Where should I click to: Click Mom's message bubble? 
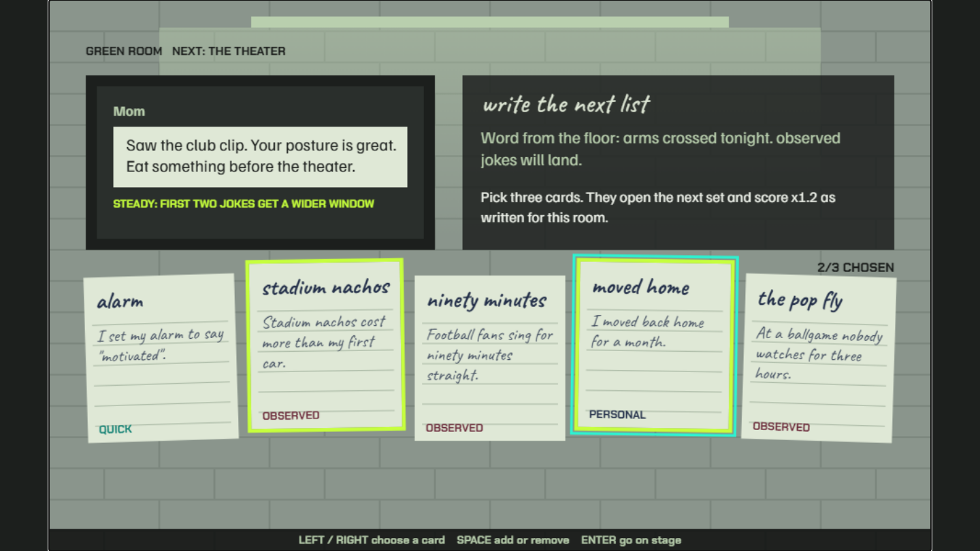tap(260, 156)
